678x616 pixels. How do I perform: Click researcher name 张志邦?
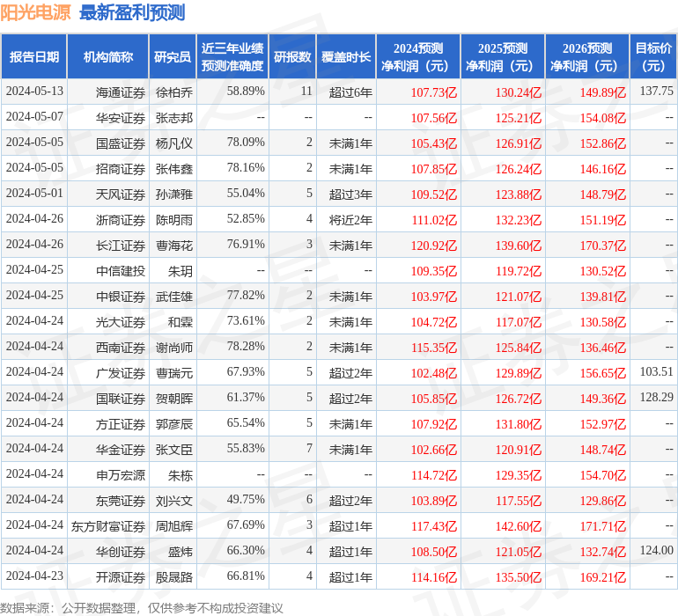point(174,118)
